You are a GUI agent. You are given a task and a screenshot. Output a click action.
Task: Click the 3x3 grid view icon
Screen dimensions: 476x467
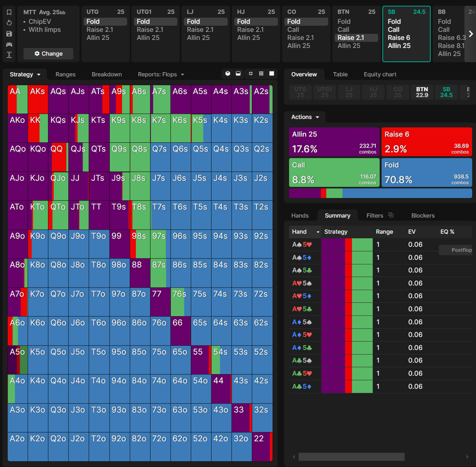point(261,74)
